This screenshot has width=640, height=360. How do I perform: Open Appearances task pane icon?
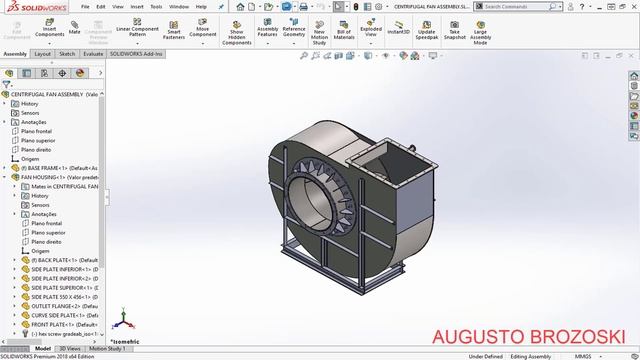click(634, 116)
